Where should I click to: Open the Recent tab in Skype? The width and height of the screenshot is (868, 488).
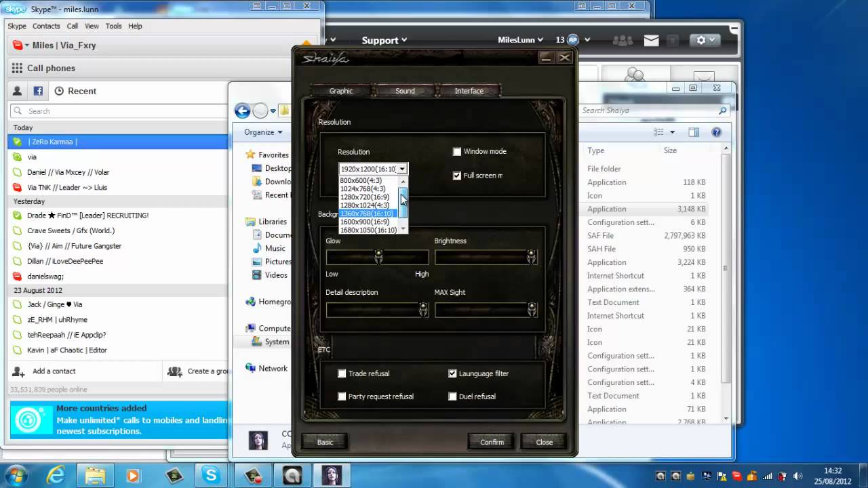tap(75, 91)
